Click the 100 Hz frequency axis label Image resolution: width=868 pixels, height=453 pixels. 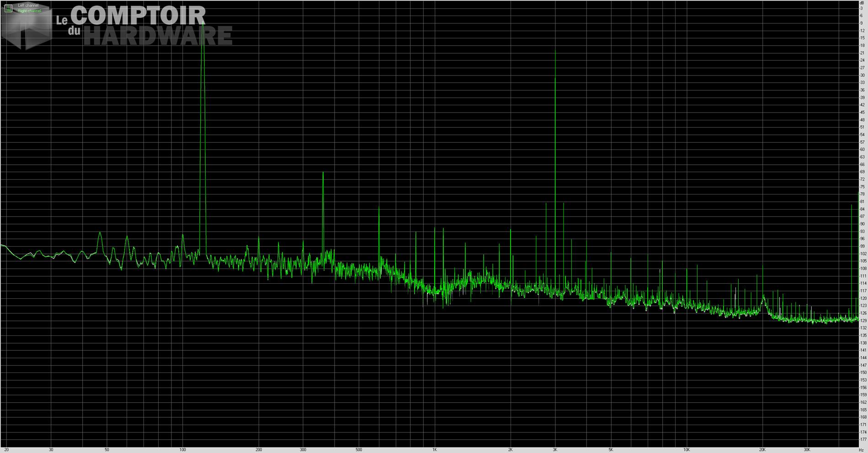[182, 450]
